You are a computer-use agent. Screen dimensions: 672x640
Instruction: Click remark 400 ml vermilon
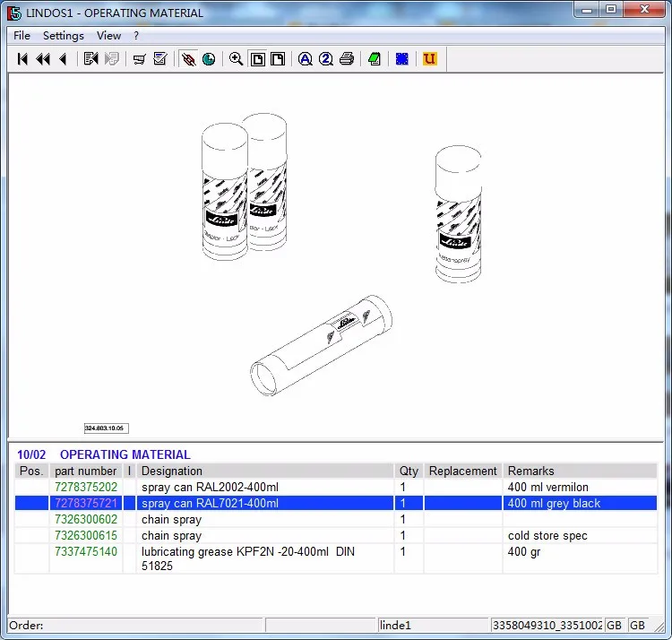click(x=547, y=487)
